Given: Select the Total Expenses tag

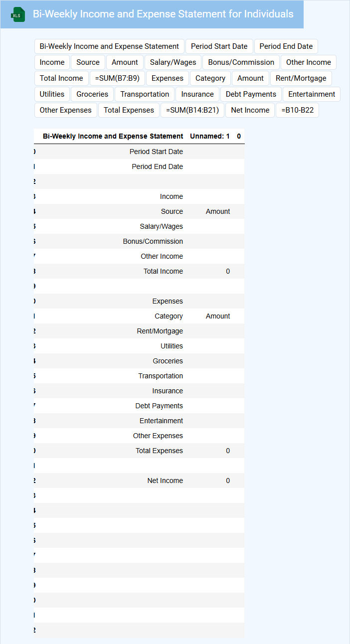Looking at the screenshot, I should pos(129,110).
